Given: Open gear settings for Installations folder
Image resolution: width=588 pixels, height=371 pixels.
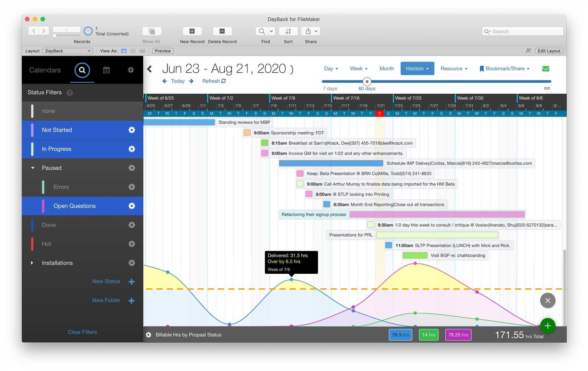Looking at the screenshot, I should click(132, 263).
